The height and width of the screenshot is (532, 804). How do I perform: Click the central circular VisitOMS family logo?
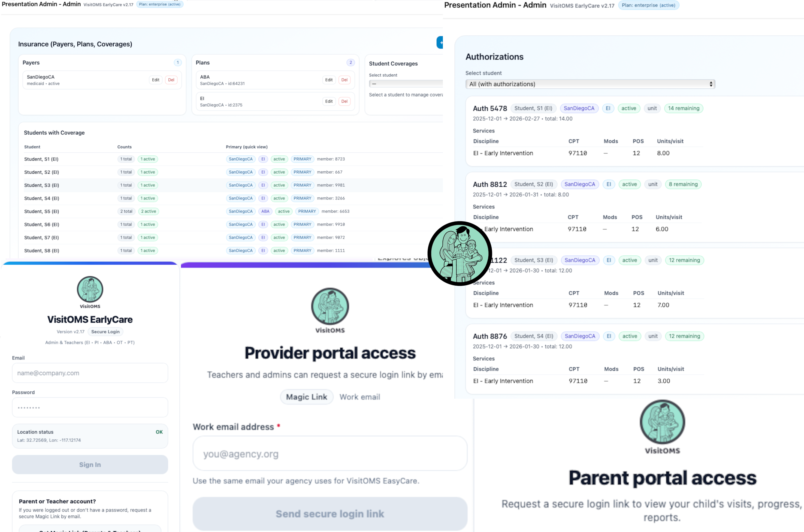[459, 253]
